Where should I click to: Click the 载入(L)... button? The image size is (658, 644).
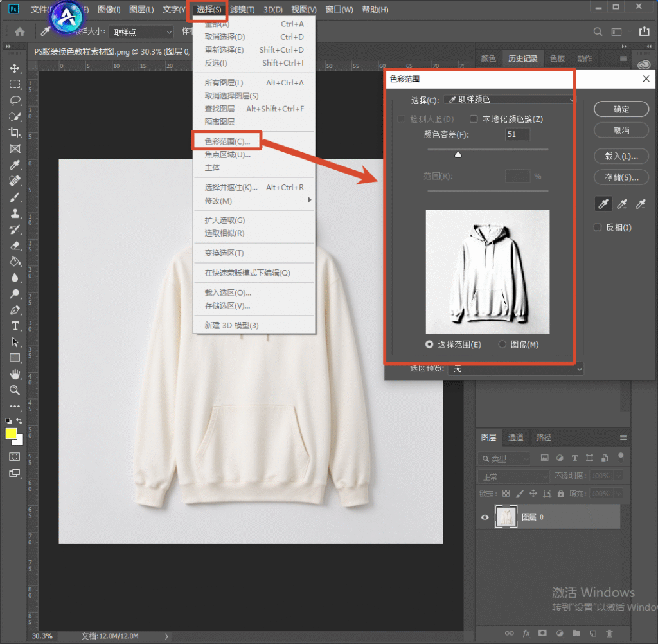click(x=621, y=156)
